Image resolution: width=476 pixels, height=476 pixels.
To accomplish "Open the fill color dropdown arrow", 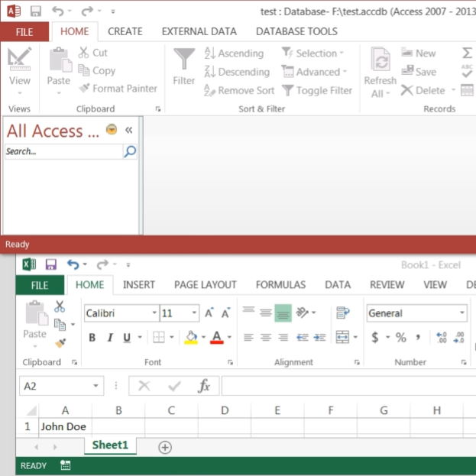I will 203,337.
